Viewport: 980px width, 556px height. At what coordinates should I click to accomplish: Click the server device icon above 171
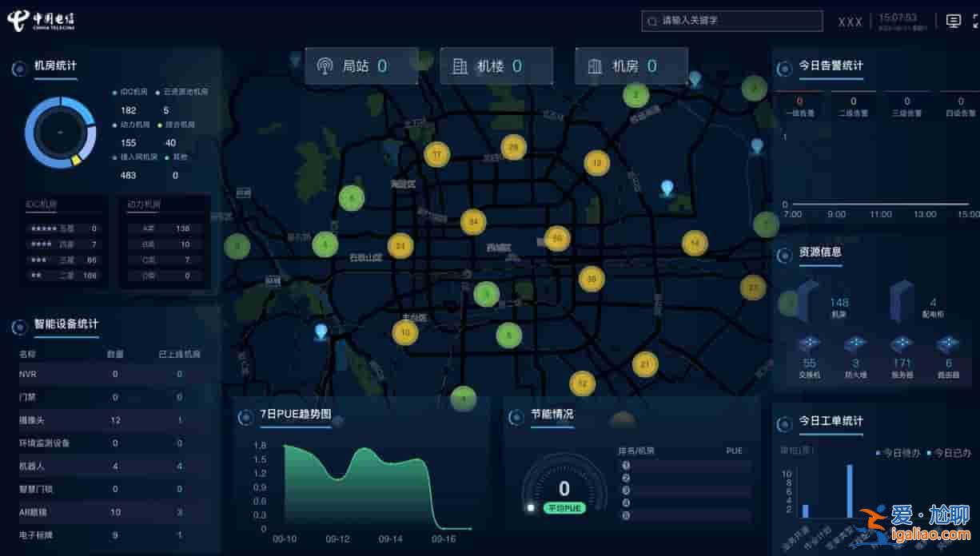(x=902, y=345)
